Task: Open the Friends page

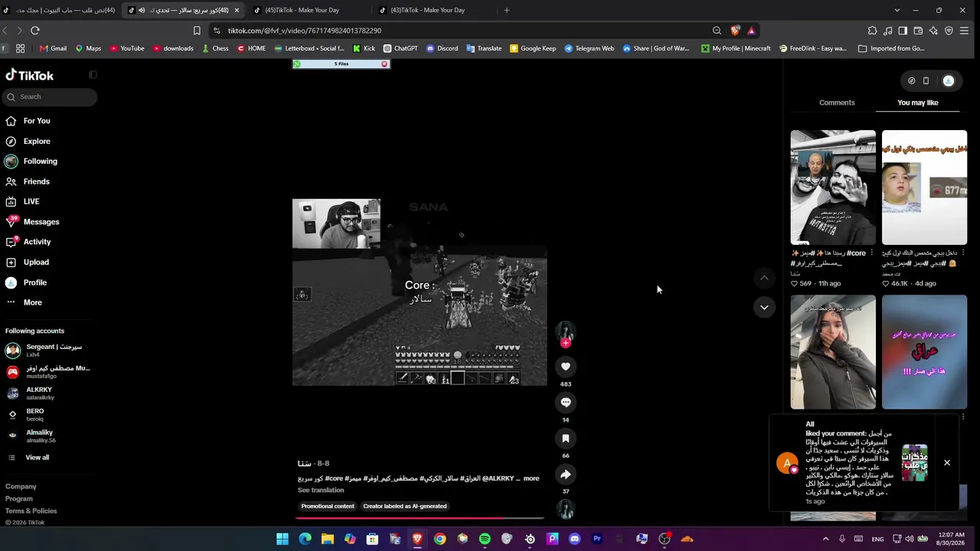Action: (x=36, y=181)
